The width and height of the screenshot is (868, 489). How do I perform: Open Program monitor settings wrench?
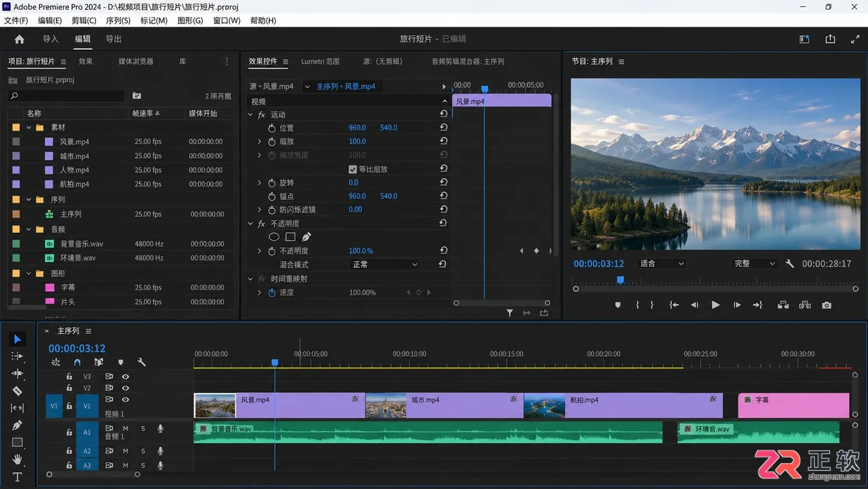pos(789,264)
